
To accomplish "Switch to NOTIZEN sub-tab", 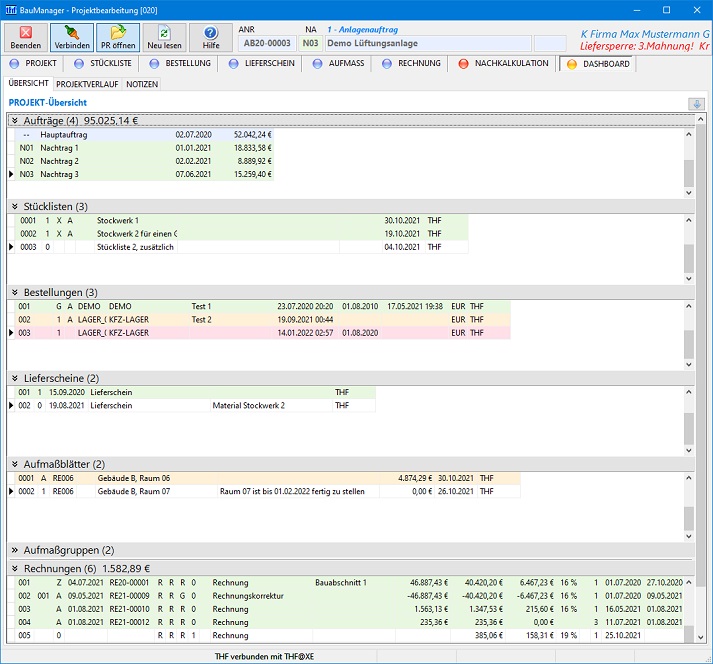I will point(142,84).
